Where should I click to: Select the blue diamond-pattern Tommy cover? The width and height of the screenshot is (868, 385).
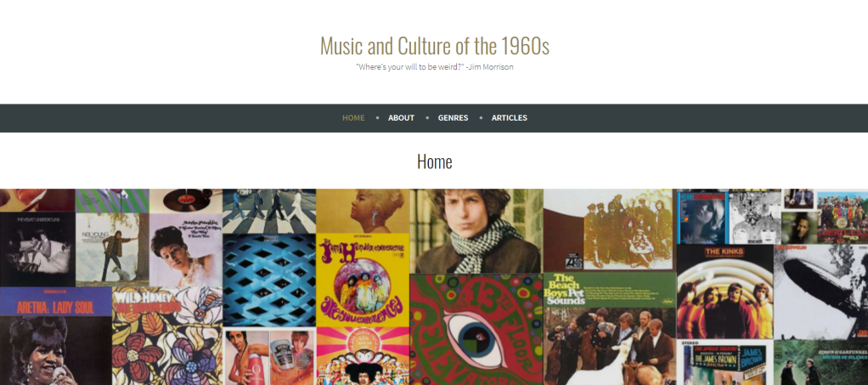[269, 280]
